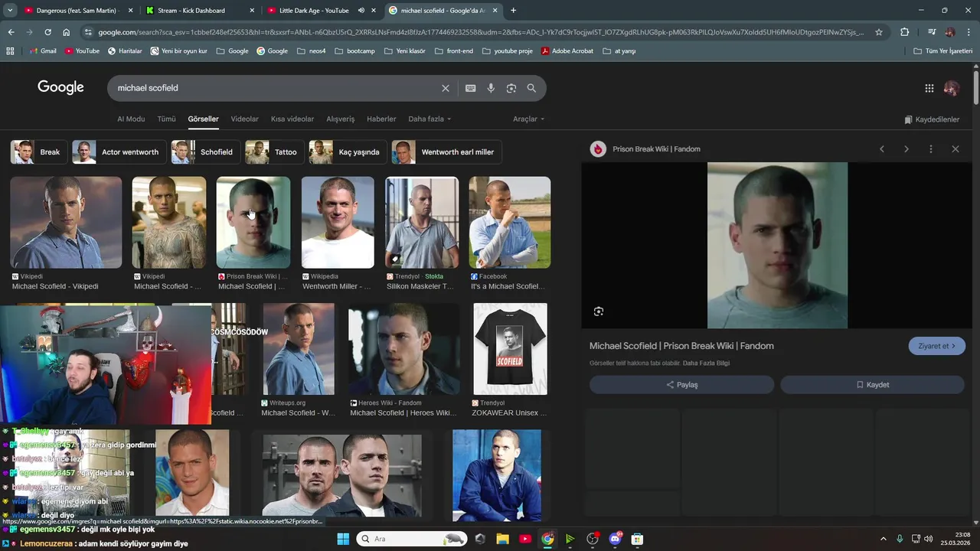Go back with browser back arrow

pos(11,32)
